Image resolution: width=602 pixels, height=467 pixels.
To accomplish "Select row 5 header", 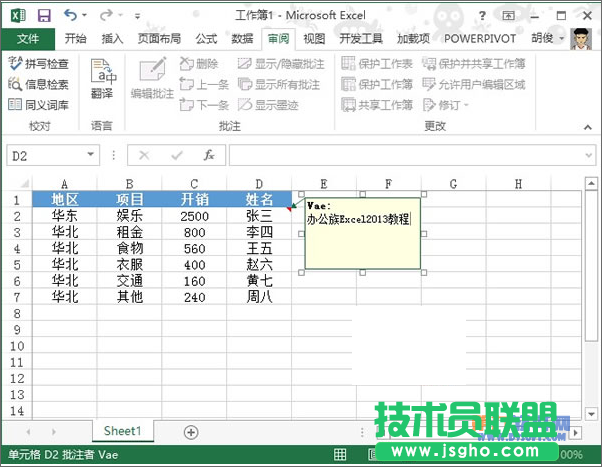I will [x=17, y=265].
